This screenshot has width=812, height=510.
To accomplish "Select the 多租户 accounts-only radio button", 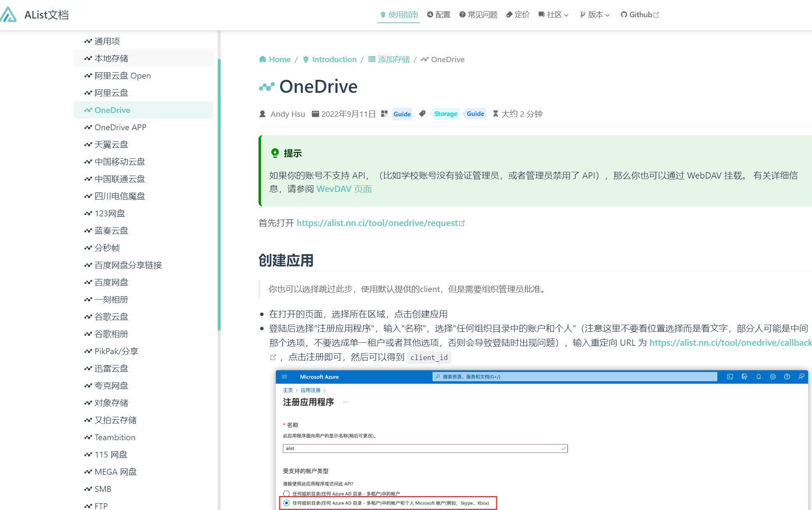I will pyautogui.click(x=287, y=494).
